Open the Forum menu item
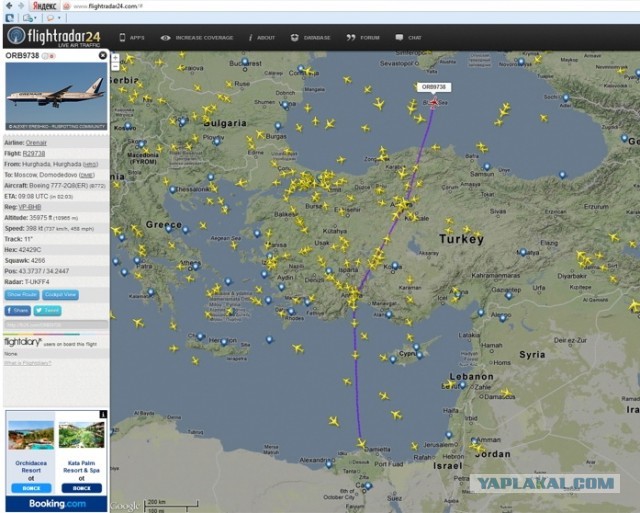The height and width of the screenshot is (513, 640). click(x=370, y=38)
